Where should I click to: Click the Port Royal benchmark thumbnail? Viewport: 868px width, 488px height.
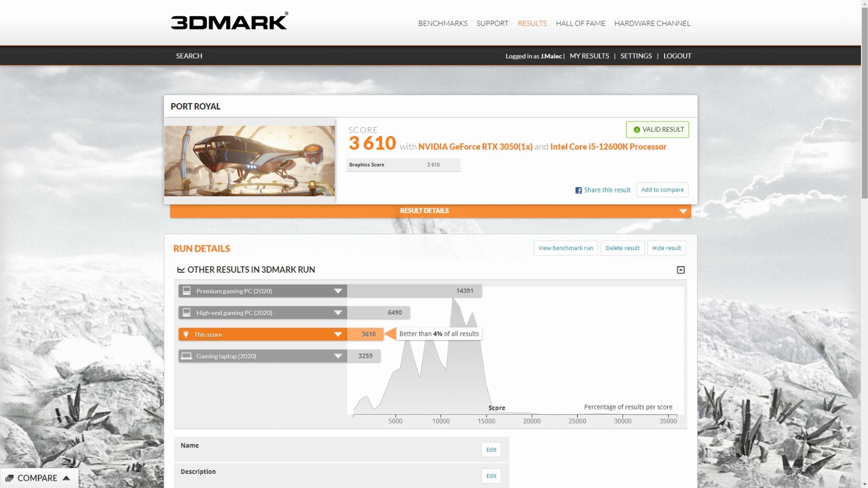250,161
